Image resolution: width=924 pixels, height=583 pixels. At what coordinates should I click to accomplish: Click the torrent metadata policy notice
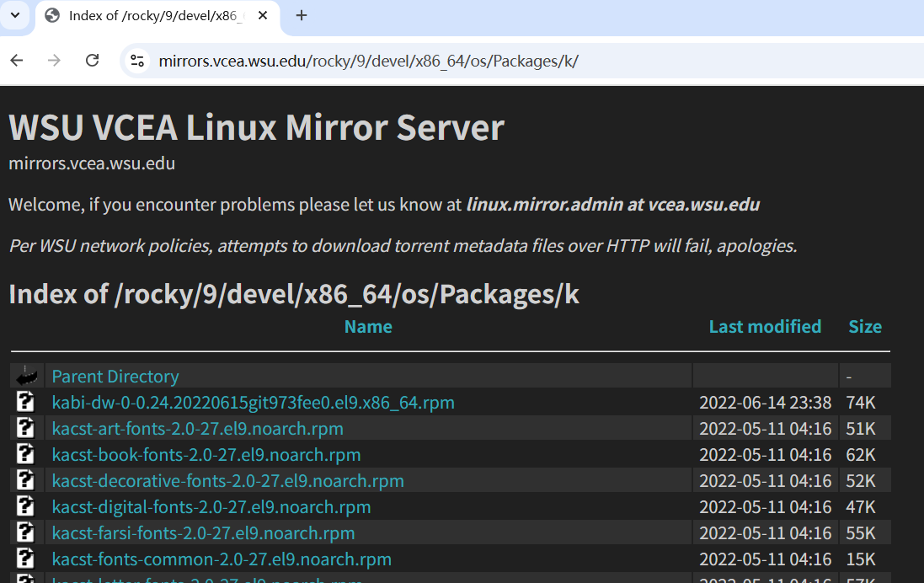pyautogui.click(x=403, y=246)
